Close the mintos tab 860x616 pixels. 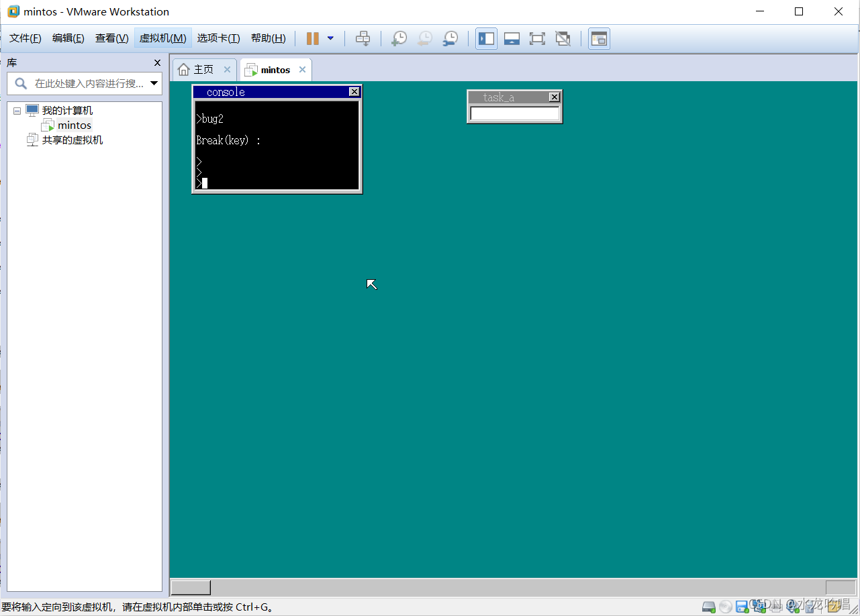302,70
